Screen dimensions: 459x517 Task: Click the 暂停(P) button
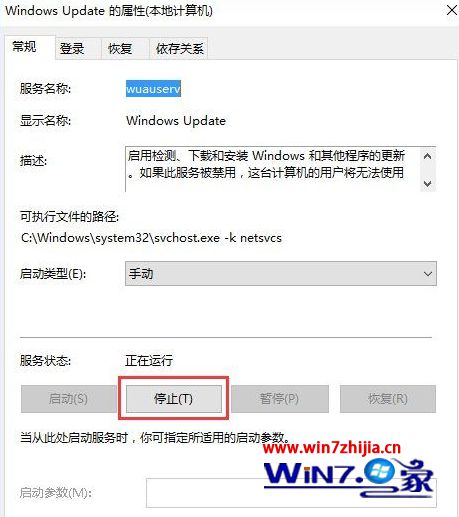click(280, 399)
